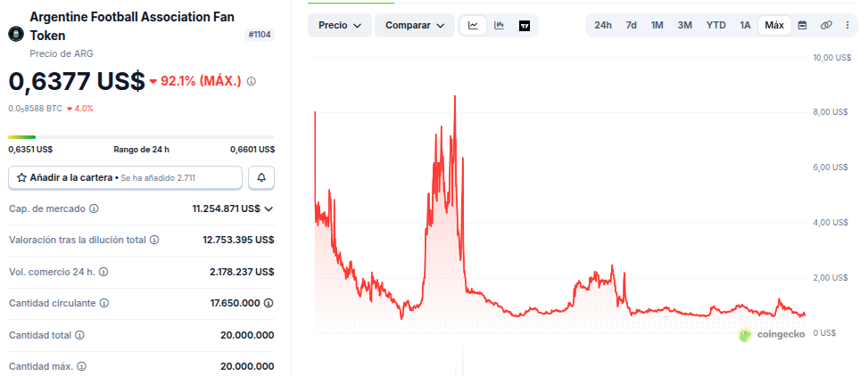Select the YTD time range
This screenshot has width=868, height=376.
[x=715, y=26]
